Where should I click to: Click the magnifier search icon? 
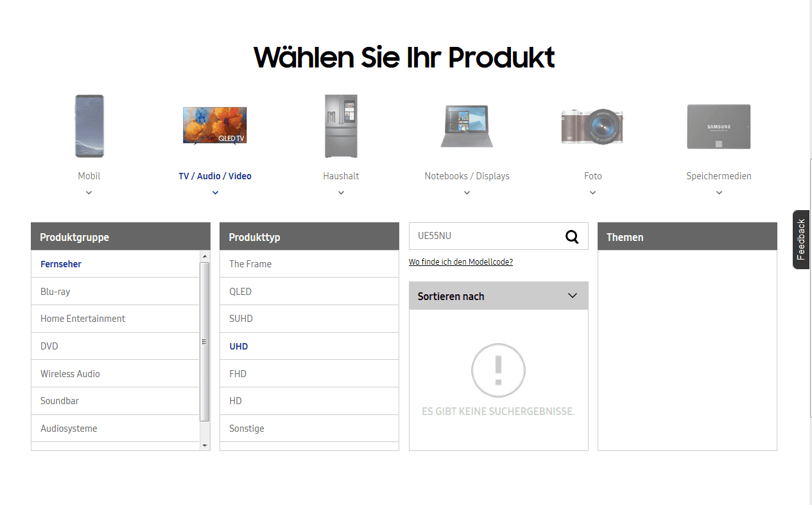tap(572, 236)
